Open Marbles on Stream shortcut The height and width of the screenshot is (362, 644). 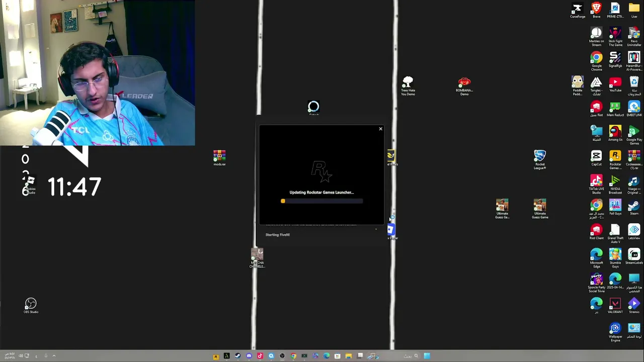pos(596,37)
